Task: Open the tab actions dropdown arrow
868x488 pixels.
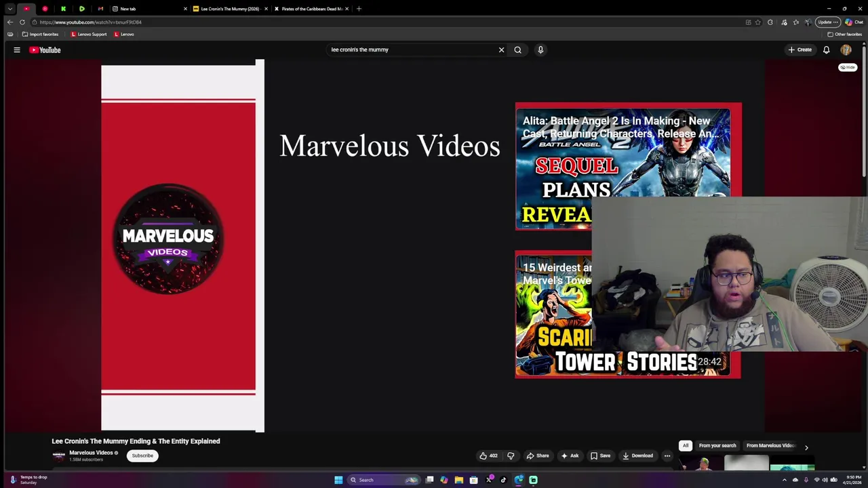Action: click(9, 9)
